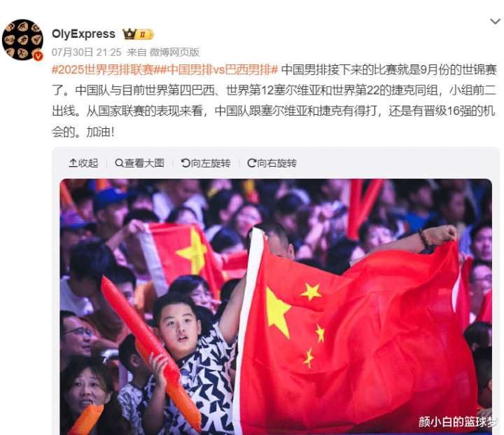Viewport: 504px width, 435px height.
Task: Open the OlyExpress username link
Action: tap(83, 34)
